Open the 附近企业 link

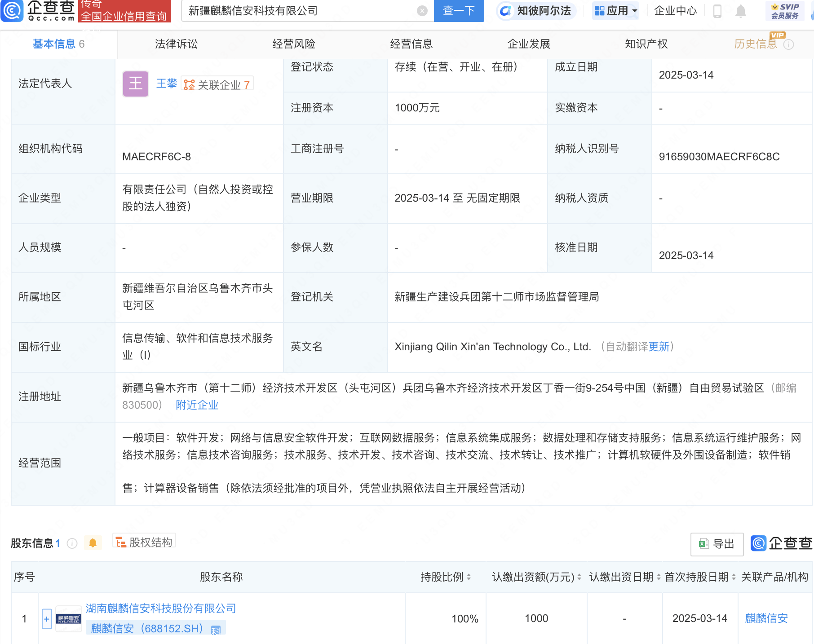pos(197,405)
